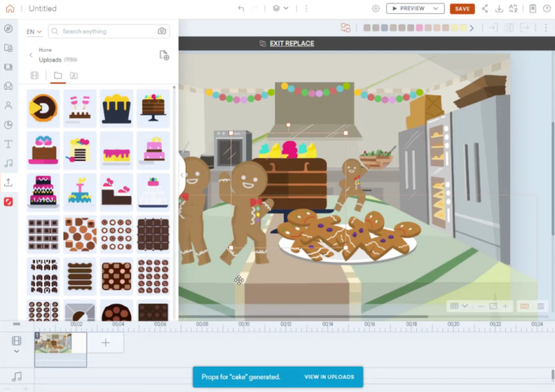Screen dimensions: 555x392
Task: Open the Text tool in left sidebar
Action: 9,144
